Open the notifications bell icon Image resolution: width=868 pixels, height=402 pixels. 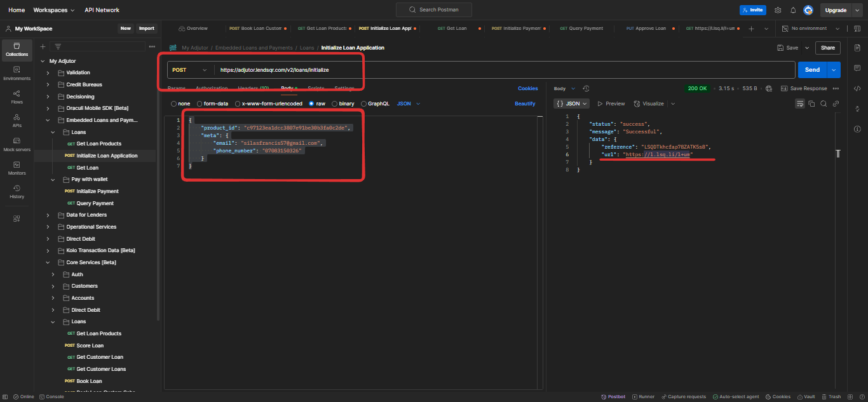[x=793, y=10]
